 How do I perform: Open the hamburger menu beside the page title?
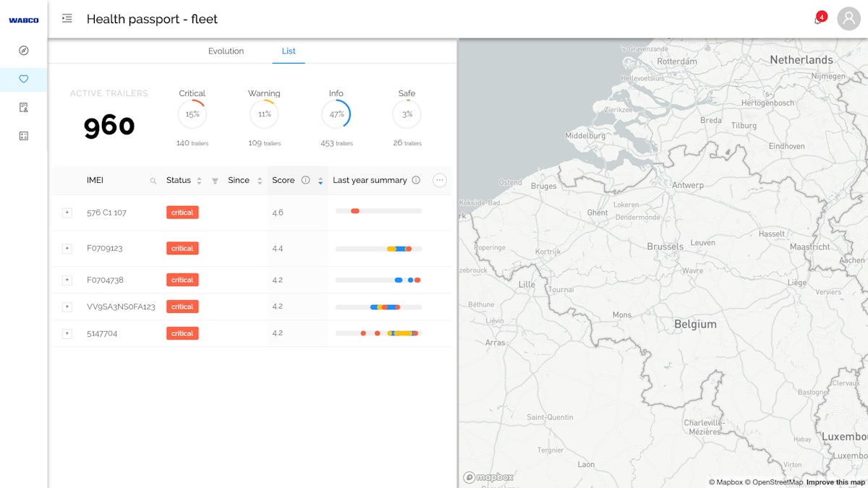67,19
